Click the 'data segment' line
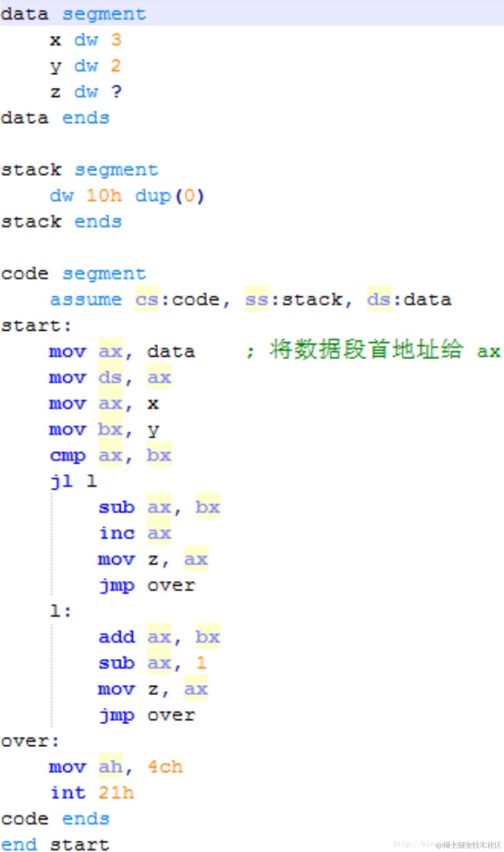This screenshot has width=504, height=852. pyautogui.click(x=73, y=14)
